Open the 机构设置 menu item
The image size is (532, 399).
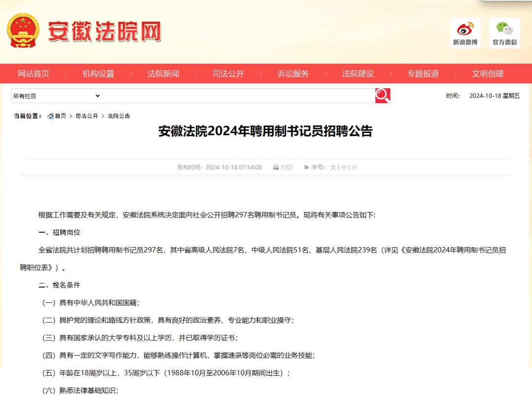point(98,74)
